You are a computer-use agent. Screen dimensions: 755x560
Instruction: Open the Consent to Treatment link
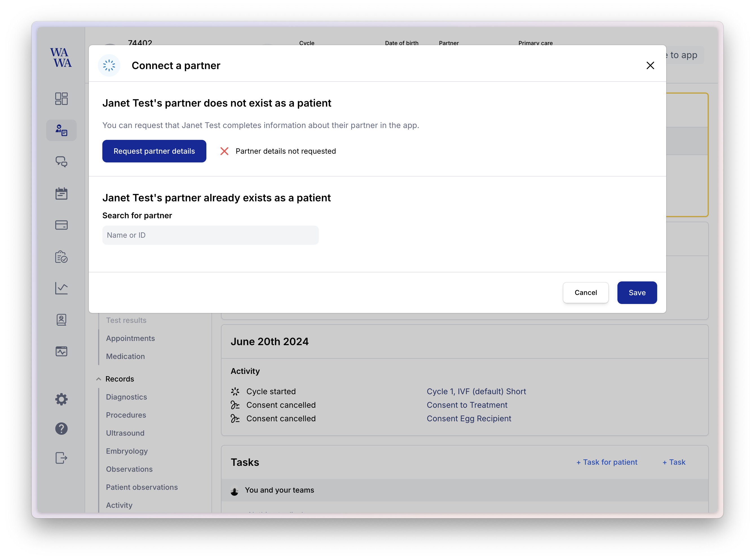point(467,405)
